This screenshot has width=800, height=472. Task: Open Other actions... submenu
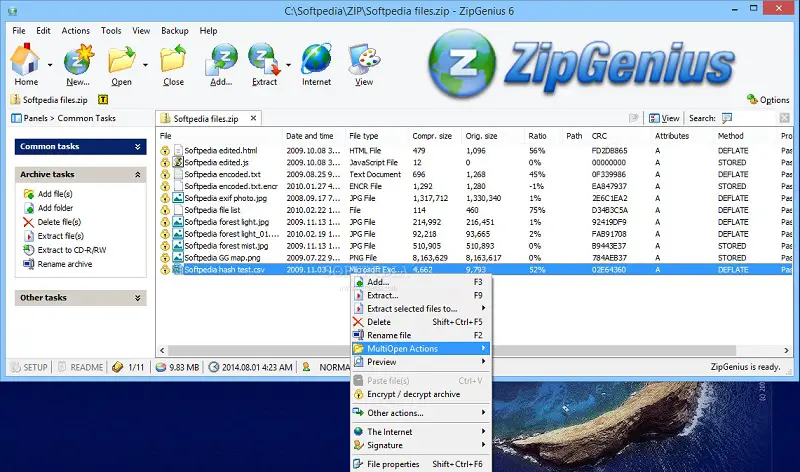tap(420, 413)
